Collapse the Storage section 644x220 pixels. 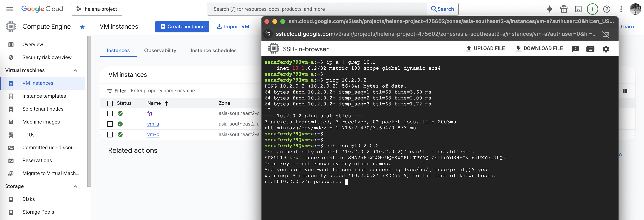click(x=75, y=186)
